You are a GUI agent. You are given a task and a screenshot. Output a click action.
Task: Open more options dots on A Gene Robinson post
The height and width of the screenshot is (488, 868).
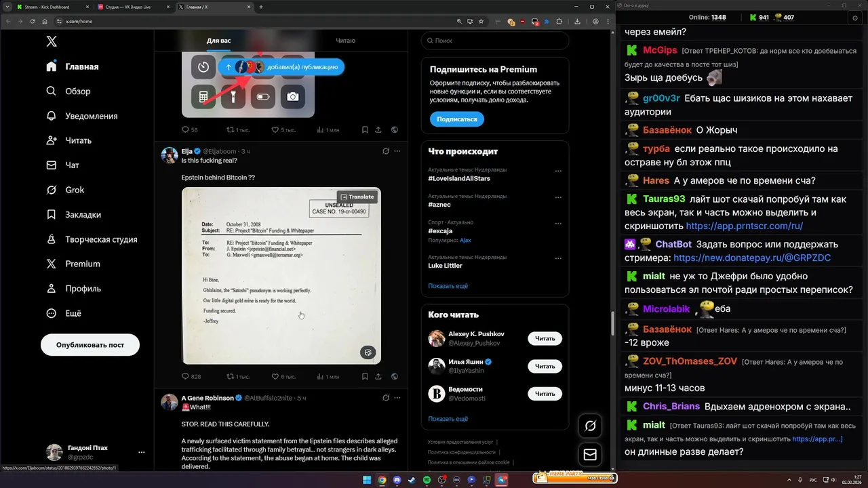(x=397, y=398)
